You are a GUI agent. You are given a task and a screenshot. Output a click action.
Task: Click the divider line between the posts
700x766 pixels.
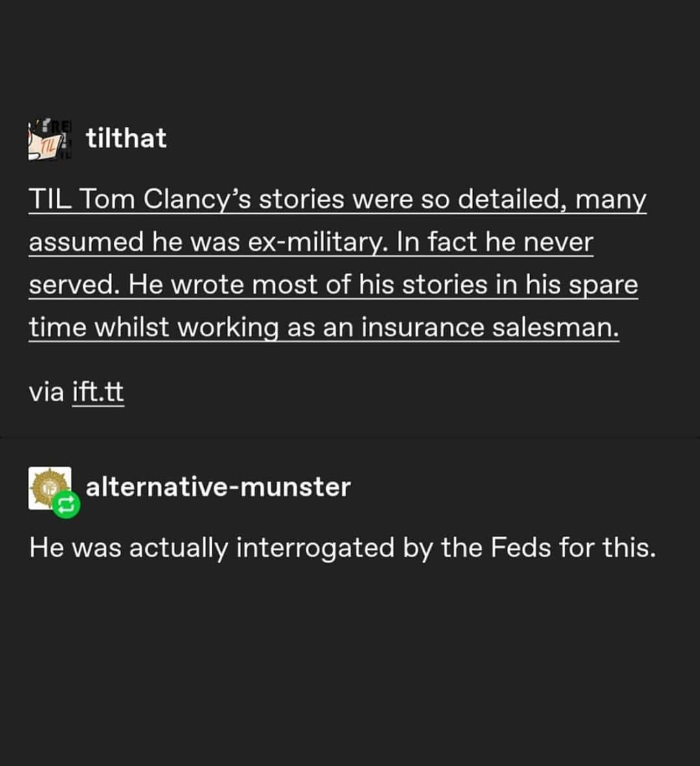pos(350,438)
